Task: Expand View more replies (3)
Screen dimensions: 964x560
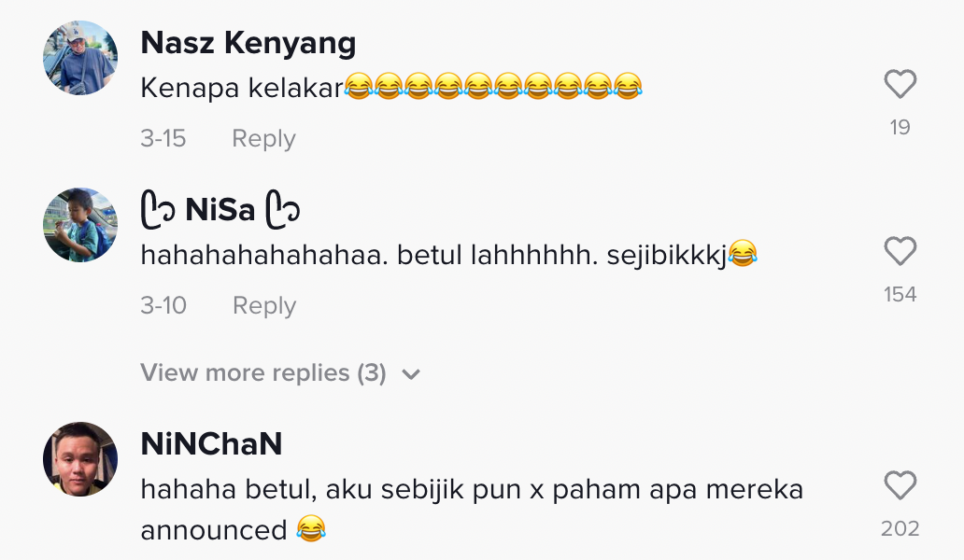Action: click(x=262, y=373)
